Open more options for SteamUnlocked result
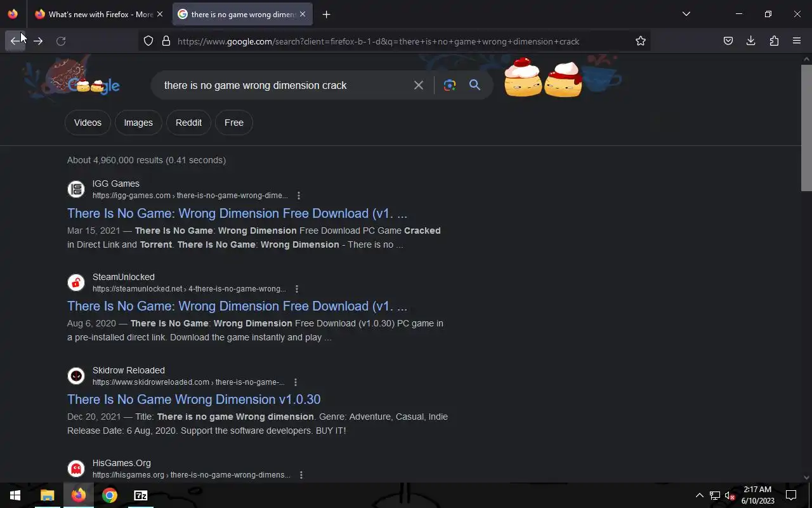This screenshot has width=812, height=508. click(x=296, y=289)
